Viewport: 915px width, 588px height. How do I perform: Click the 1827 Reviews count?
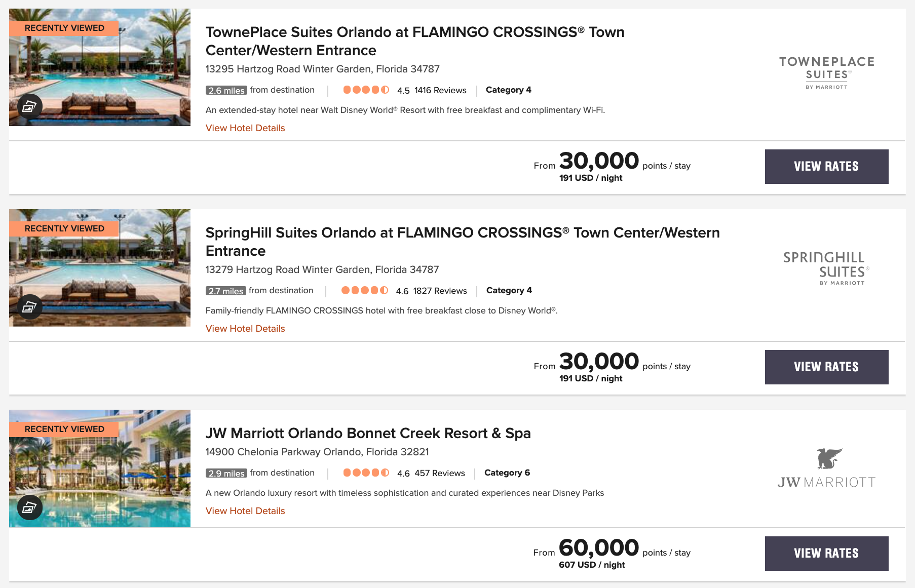[x=440, y=291]
